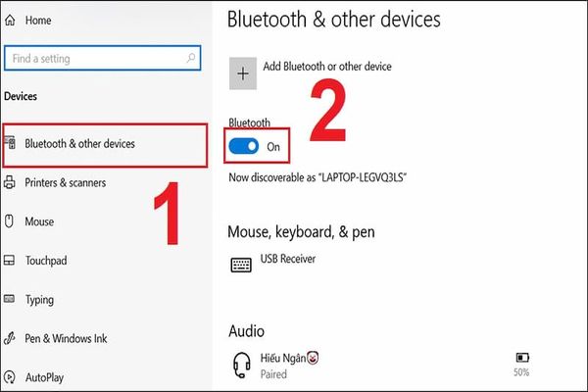Image resolution: width=588 pixels, height=392 pixels.
Task: Click the printer icon in the sidebar
Action: click(9, 182)
